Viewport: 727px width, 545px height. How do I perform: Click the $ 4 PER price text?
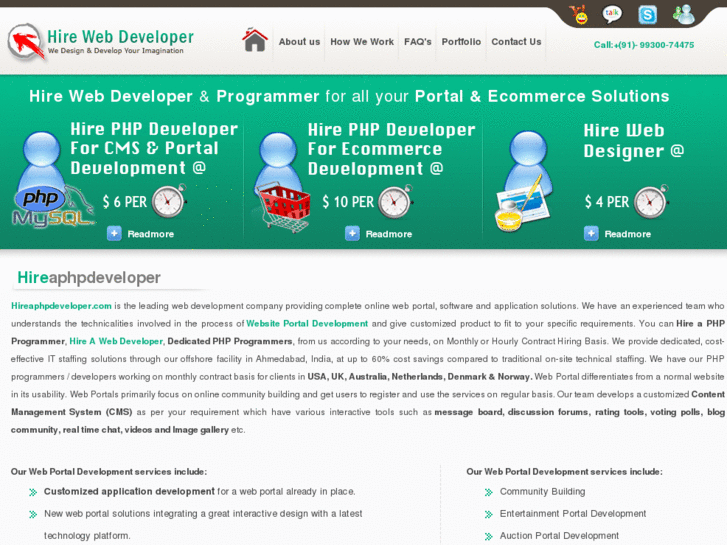[606, 202]
